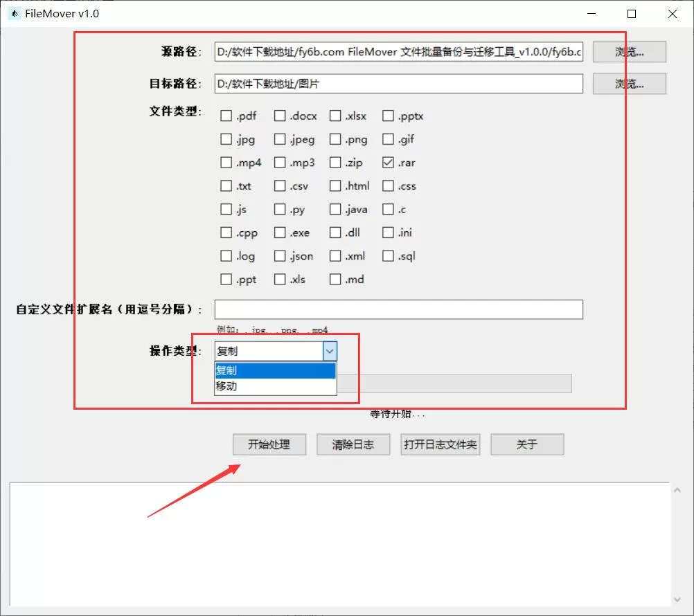Tick the .png checkbox
This screenshot has width=694, height=616.
click(335, 139)
